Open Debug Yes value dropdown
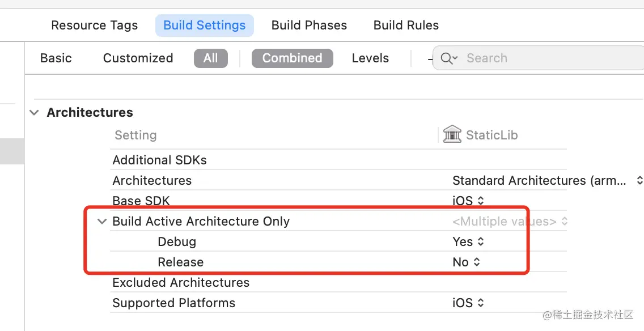This screenshot has height=331, width=644. pos(468,242)
